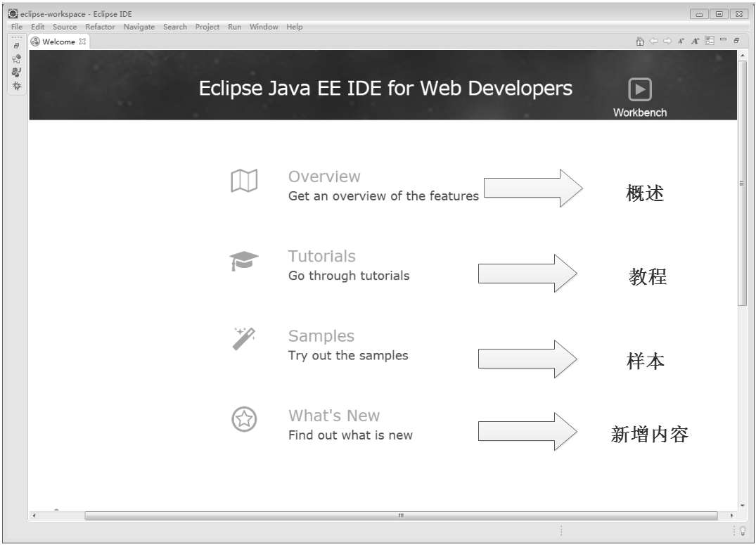Click the Overview map icon
Image resolution: width=756 pixels, height=545 pixels.
tap(244, 181)
